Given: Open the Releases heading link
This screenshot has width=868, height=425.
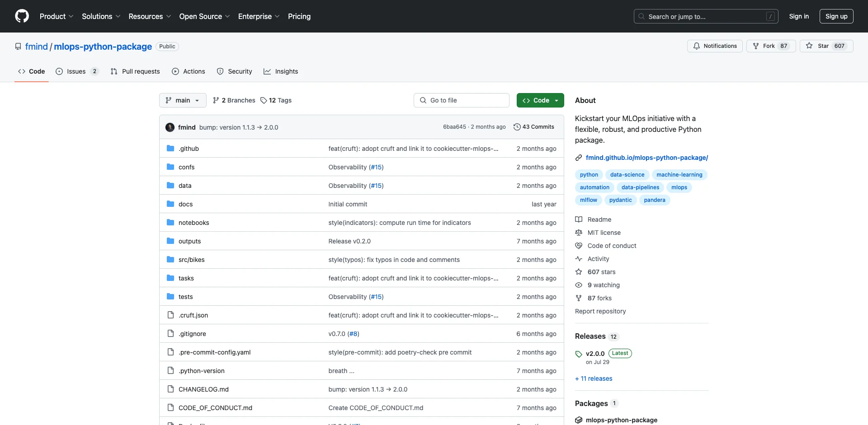Looking at the screenshot, I should point(590,336).
